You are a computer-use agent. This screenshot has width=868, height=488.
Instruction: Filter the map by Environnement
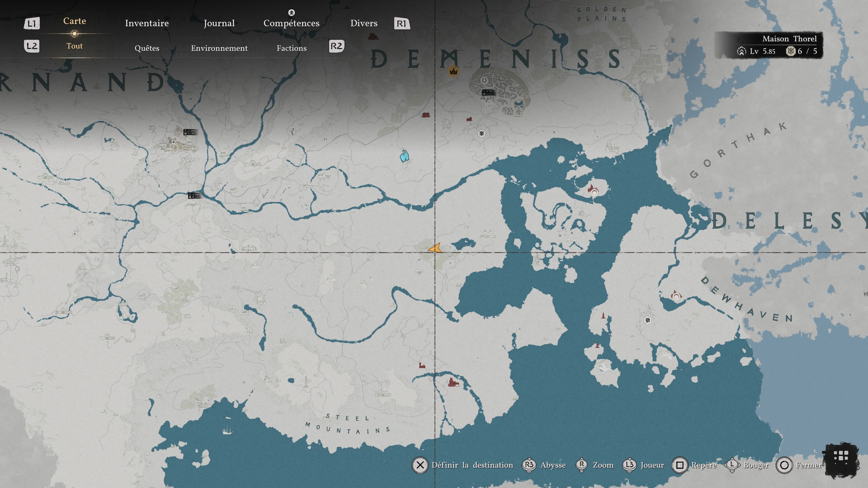click(219, 48)
